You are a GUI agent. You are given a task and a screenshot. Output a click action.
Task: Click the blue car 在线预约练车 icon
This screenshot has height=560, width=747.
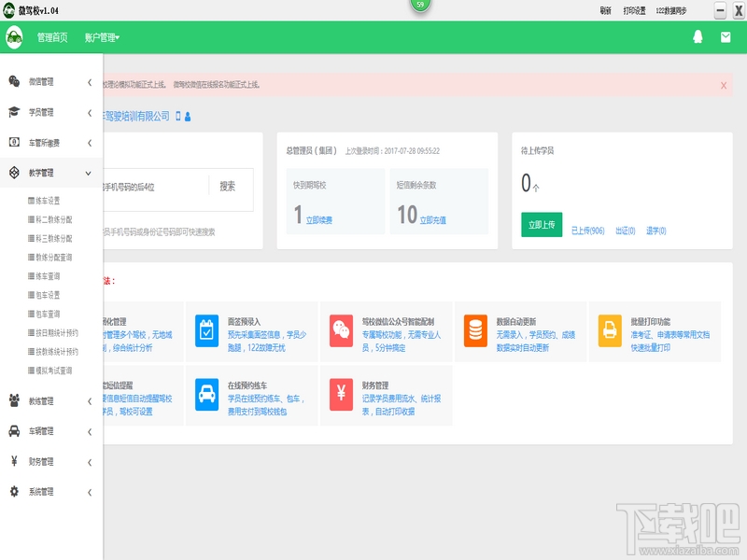(206, 394)
